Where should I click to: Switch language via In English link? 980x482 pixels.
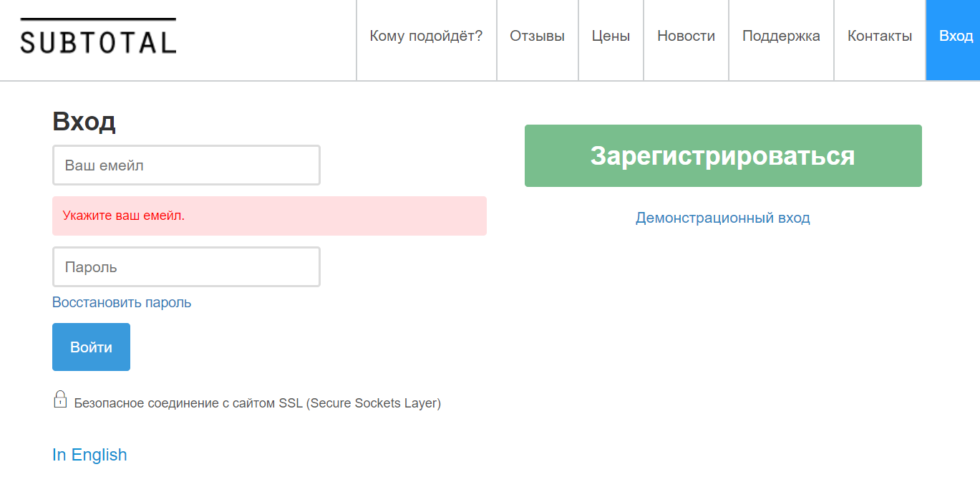point(89,455)
